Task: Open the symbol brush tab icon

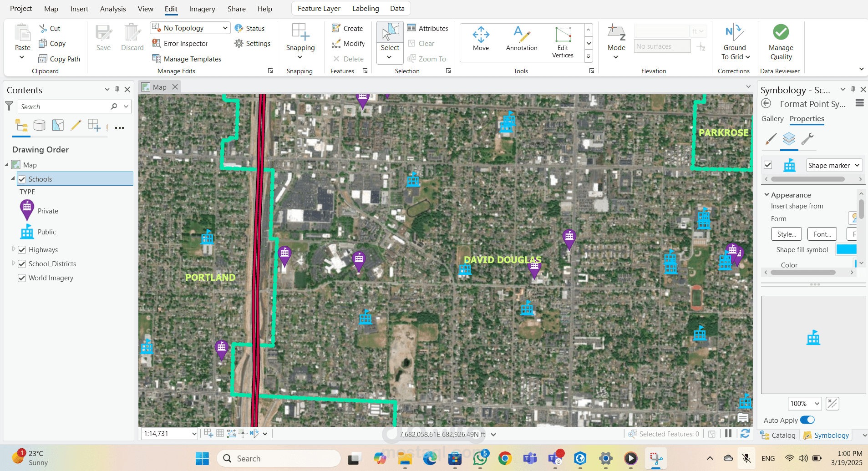Action: pyautogui.click(x=771, y=139)
